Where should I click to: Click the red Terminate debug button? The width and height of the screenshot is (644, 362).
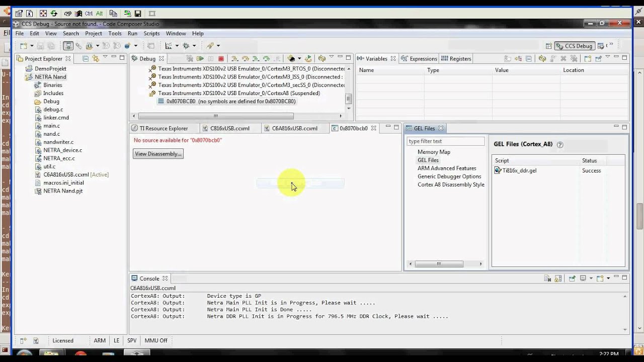pyautogui.click(x=221, y=59)
